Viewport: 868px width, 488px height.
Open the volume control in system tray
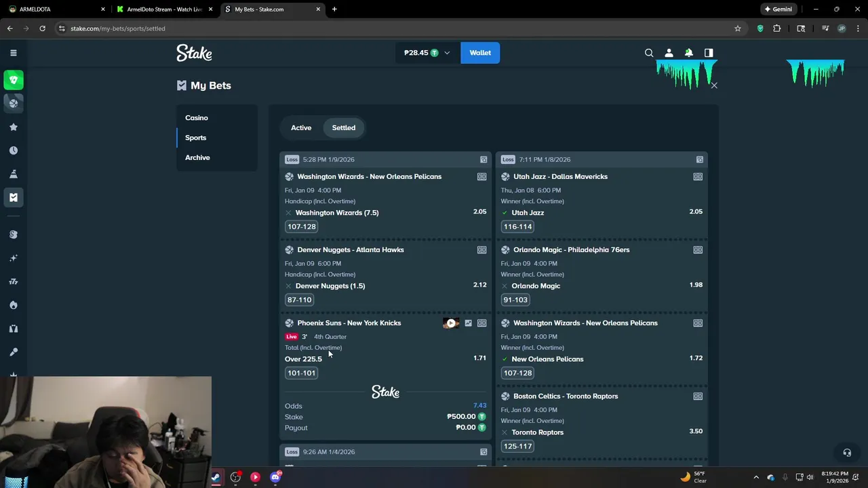[810, 477]
